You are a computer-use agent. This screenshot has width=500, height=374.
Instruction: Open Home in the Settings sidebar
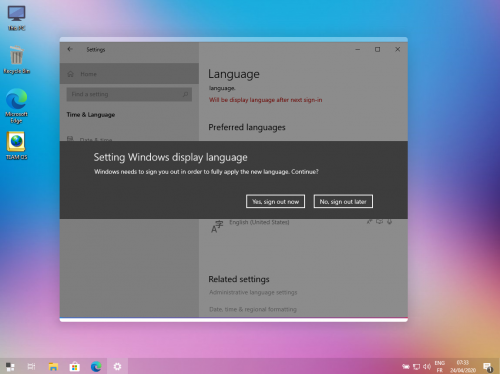(129, 74)
